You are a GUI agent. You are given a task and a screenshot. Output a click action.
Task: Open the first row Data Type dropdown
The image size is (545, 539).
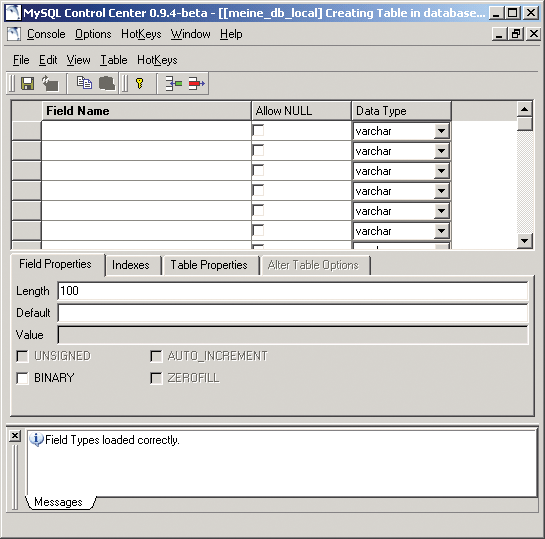click(x=441, y=131)
